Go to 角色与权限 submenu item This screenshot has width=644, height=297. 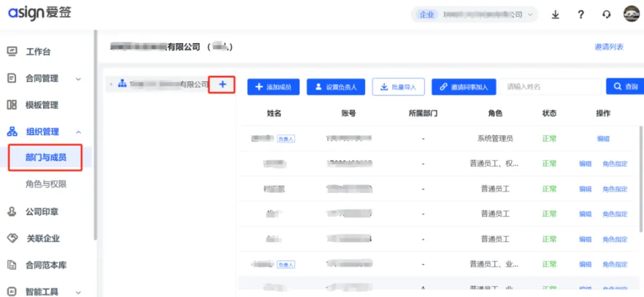(x=46, y=184)
